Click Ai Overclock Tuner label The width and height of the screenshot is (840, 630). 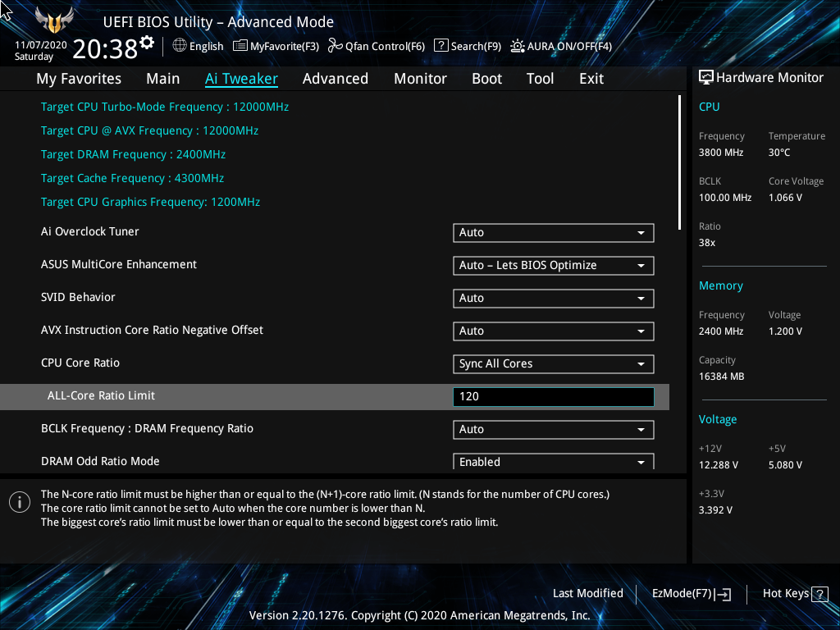pyautogui.click(x=90, y=231)
